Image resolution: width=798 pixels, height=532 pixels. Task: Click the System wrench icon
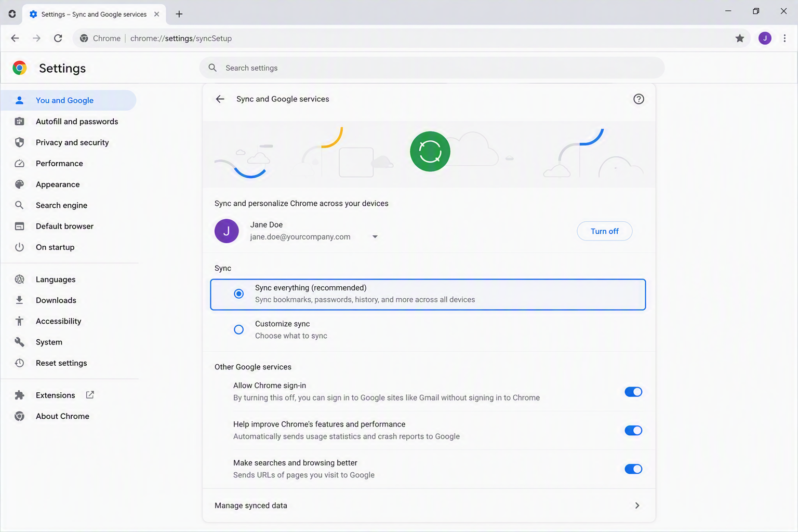pyautogui.click(x=19, y=342)
